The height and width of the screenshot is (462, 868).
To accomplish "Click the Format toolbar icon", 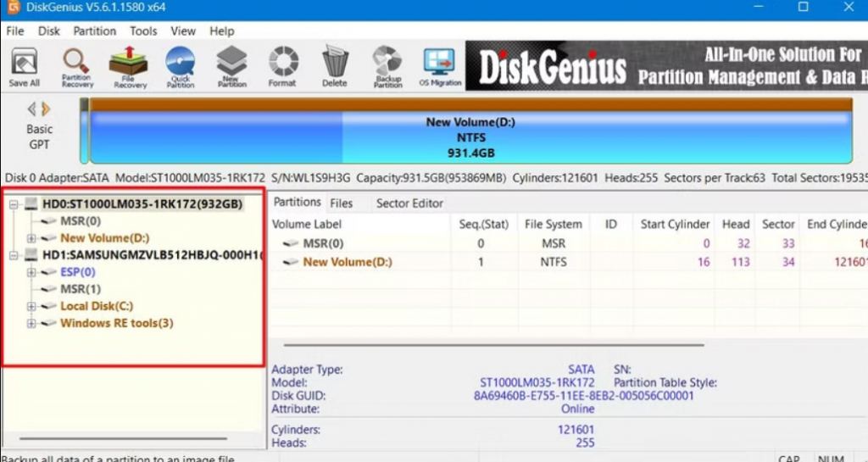I will tap(282, 67).
